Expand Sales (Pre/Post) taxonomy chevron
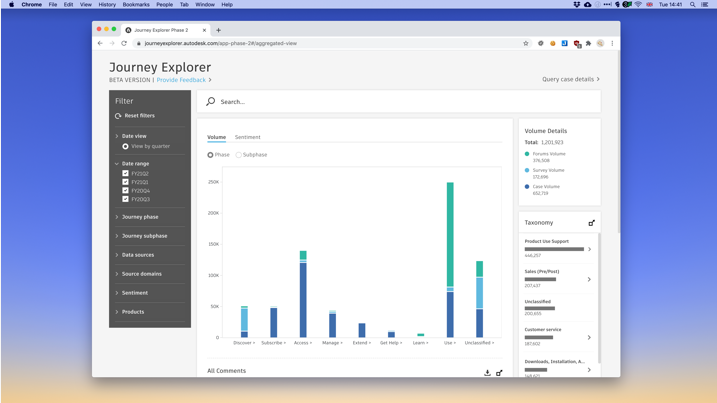 click(x=589, y=279)
